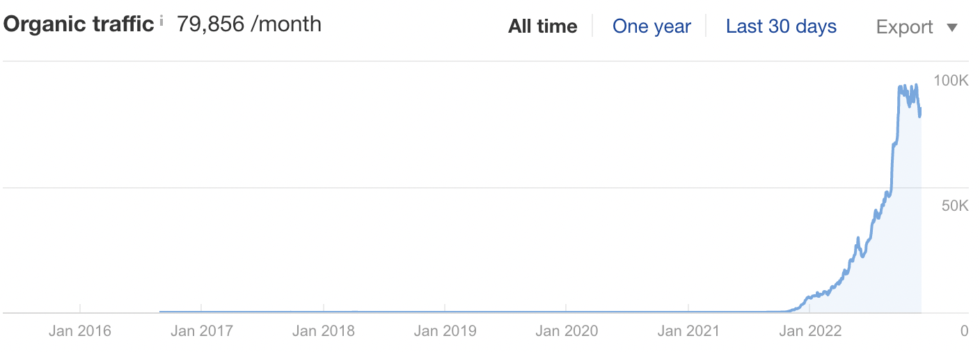The height and width of the screenshot is (352, 980).
Task: Click the Export dropdown arrow
Action: 952,28
